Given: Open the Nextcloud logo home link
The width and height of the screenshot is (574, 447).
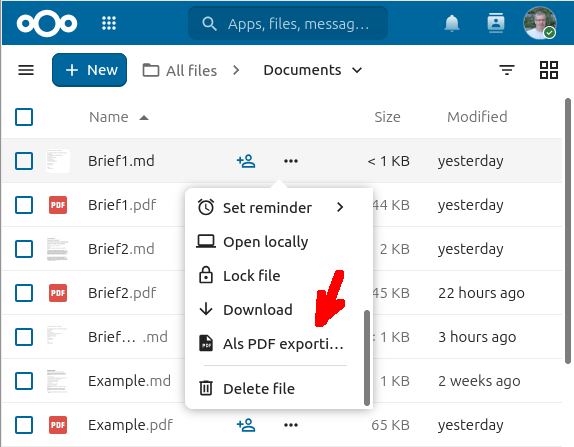Looking at the screenshot, I should pos(47,23).
